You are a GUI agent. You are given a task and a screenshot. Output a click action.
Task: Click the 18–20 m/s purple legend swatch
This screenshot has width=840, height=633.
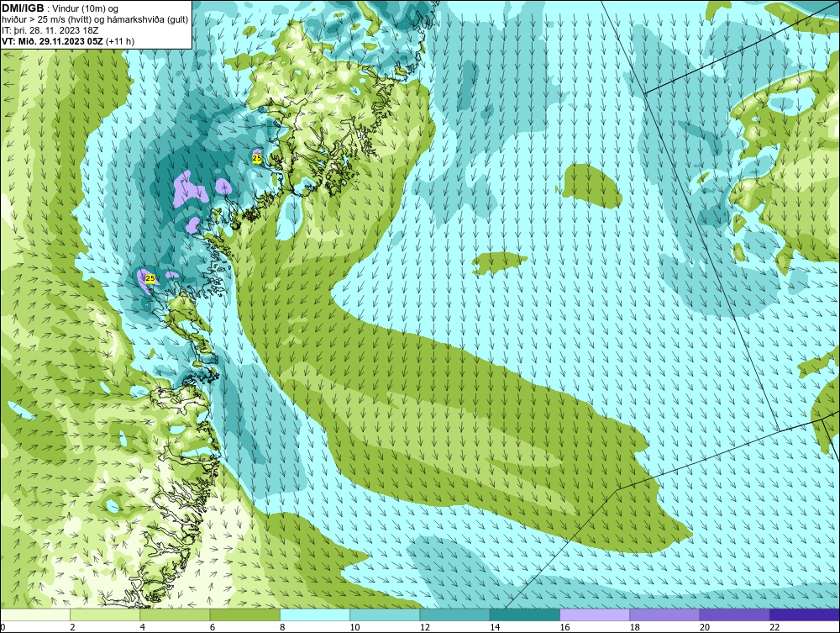[x=664, y=615]
